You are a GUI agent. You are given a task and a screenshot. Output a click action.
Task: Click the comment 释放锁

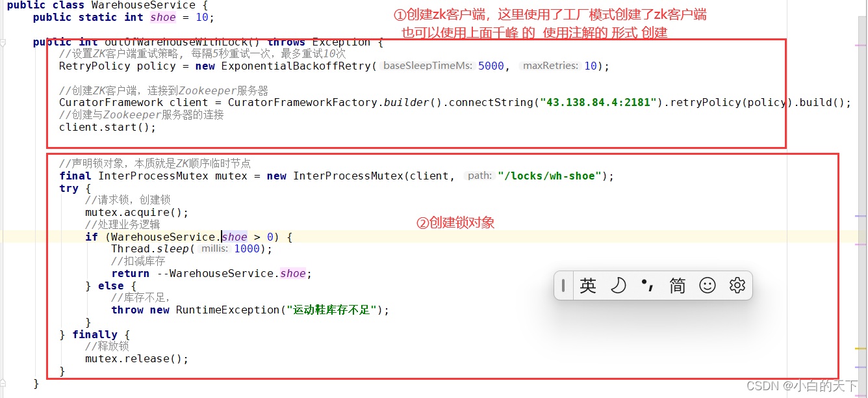coord(107,346)
